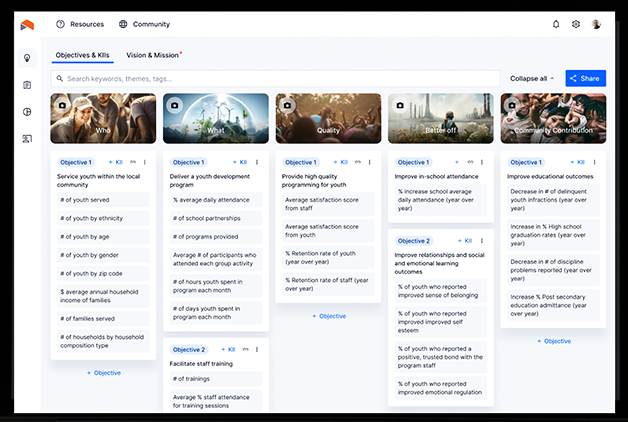Viewport: 628px width, 422px height.
Task: Click the lightbulb icon in left sidebar
Action: (x=27, y=58)
